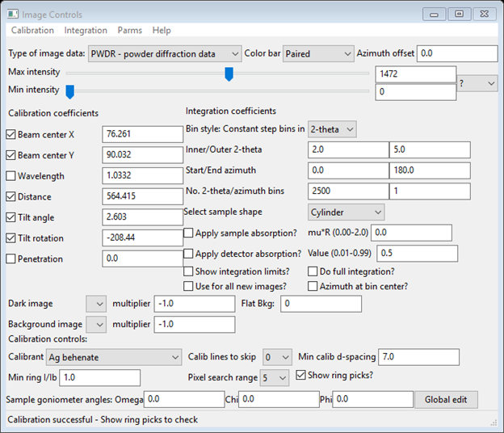The image size is (504, 433).
Task: Click the Tilt angle value field
Action: (x=143, y=217)
